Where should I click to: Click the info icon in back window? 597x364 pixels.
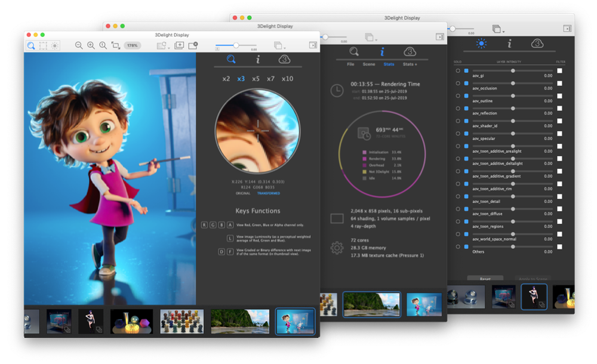pyautogui.click(x=509, y=44)
